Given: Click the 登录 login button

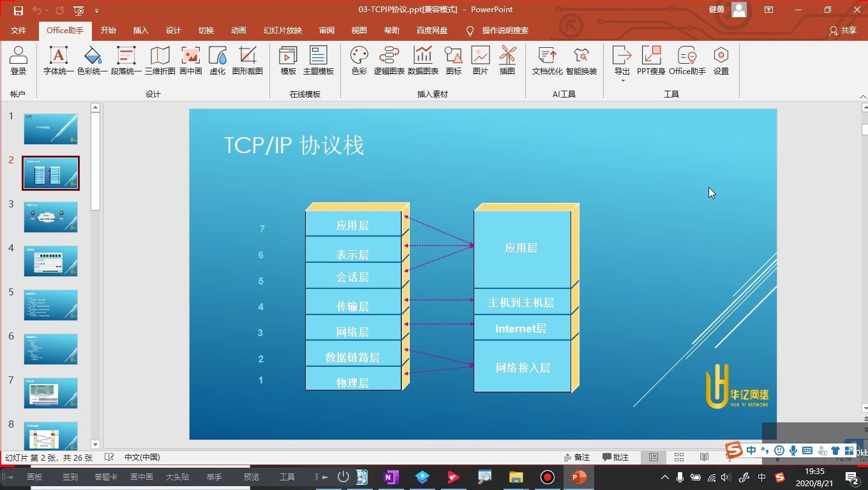Looking at the screenshot, I should click(x=19, y=62).
